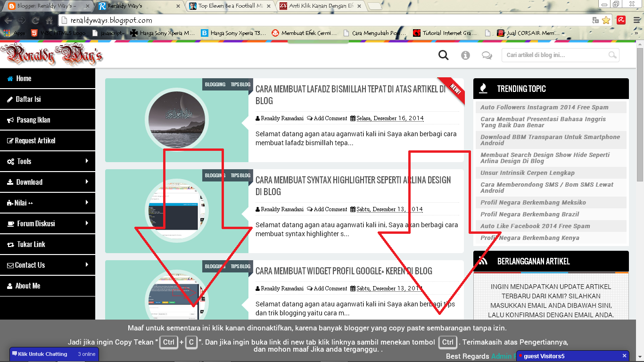Click the info circle icon near the search bar
Viewport: 644px width, 362px height.
click(465, 55)
